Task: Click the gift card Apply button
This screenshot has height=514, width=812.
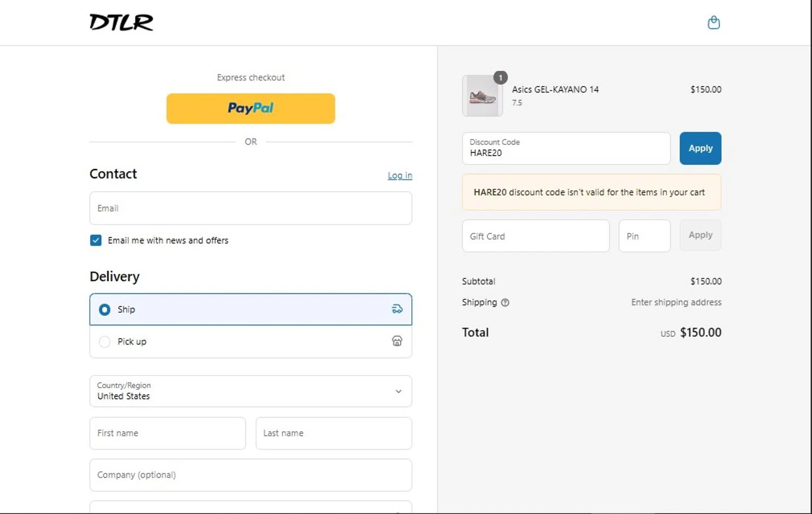Action: point(700,235)
